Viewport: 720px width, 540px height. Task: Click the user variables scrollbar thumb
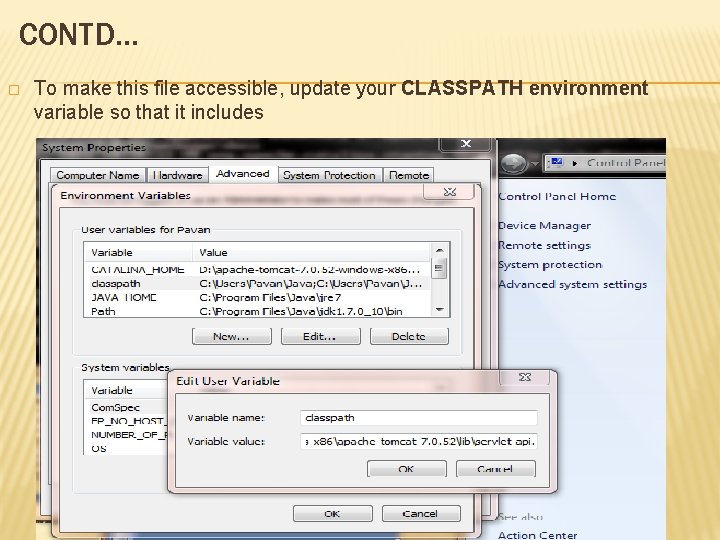tap(439, 267)
